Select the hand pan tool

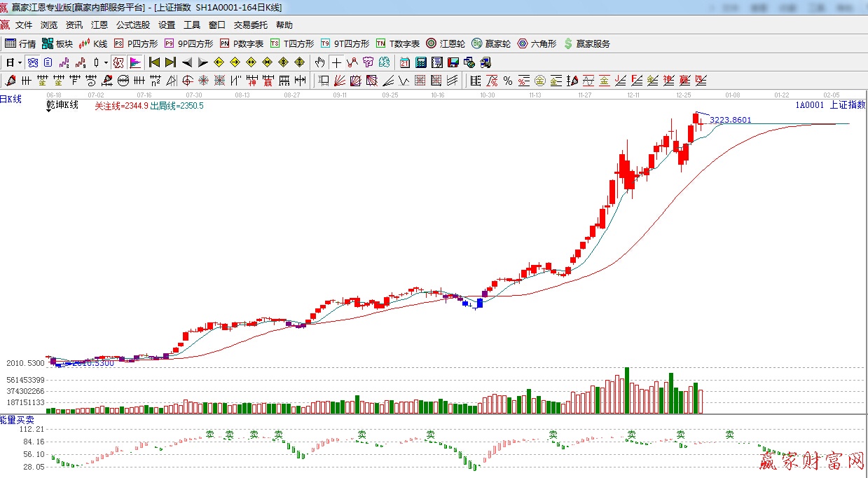coord(320,62)
